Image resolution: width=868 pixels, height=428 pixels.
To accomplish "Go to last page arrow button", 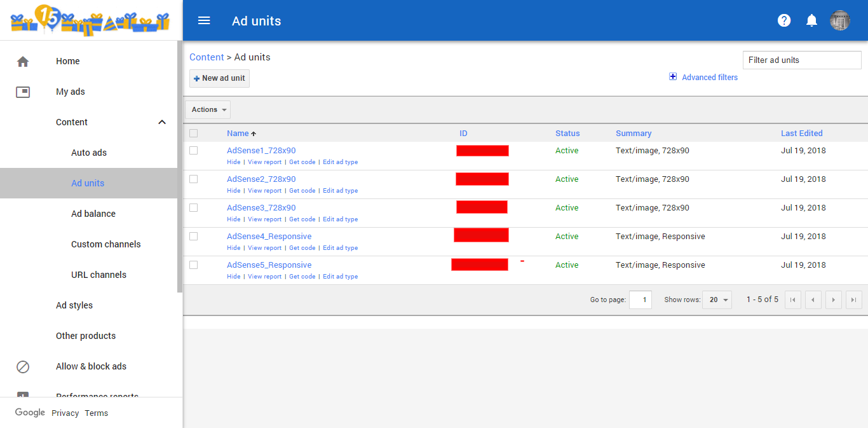I will [854, 300].
